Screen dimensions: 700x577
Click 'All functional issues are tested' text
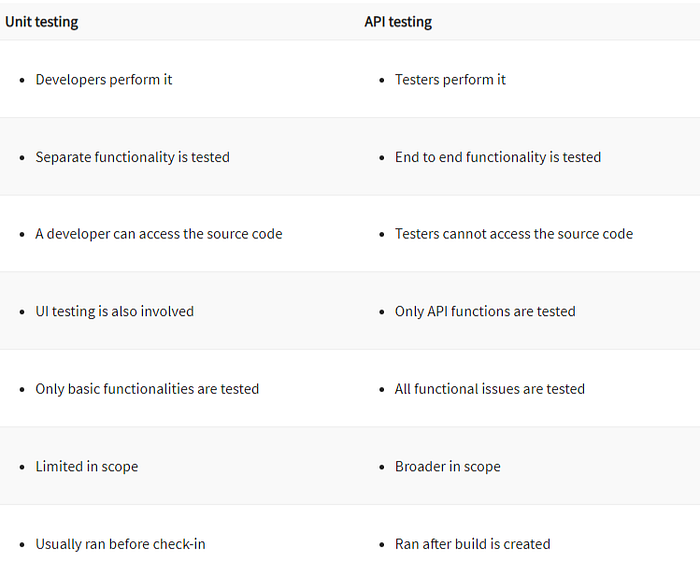pyautogui.click(x=490, y=389)
